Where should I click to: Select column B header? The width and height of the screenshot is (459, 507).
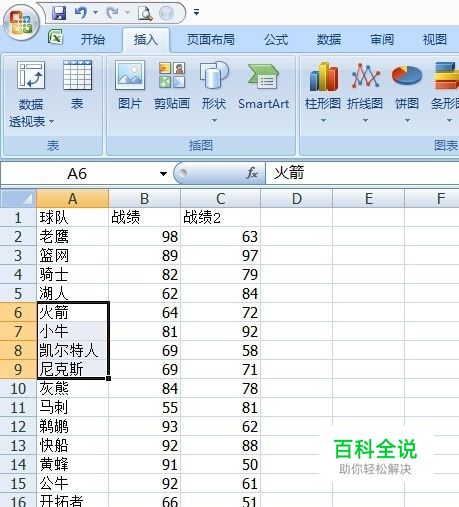click(144, 199)
